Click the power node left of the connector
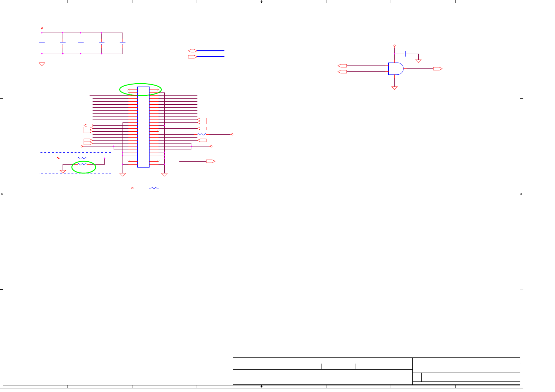The height and width of the screenshot is (392, 555). pos(82,146)
